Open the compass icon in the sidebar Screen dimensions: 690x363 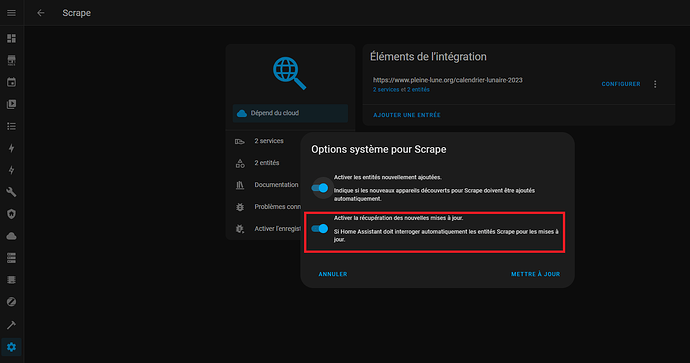(11, 302)
